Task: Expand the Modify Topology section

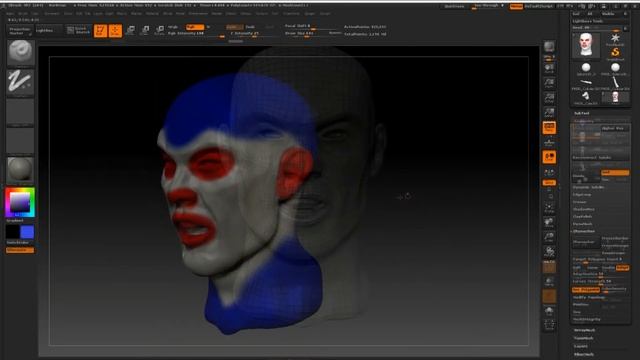Action: 589,297
